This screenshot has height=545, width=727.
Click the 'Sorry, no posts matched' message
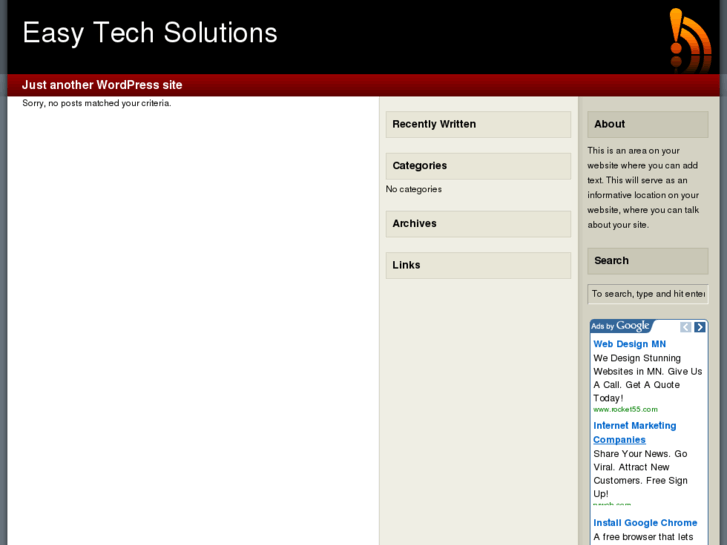click(97, 103)
